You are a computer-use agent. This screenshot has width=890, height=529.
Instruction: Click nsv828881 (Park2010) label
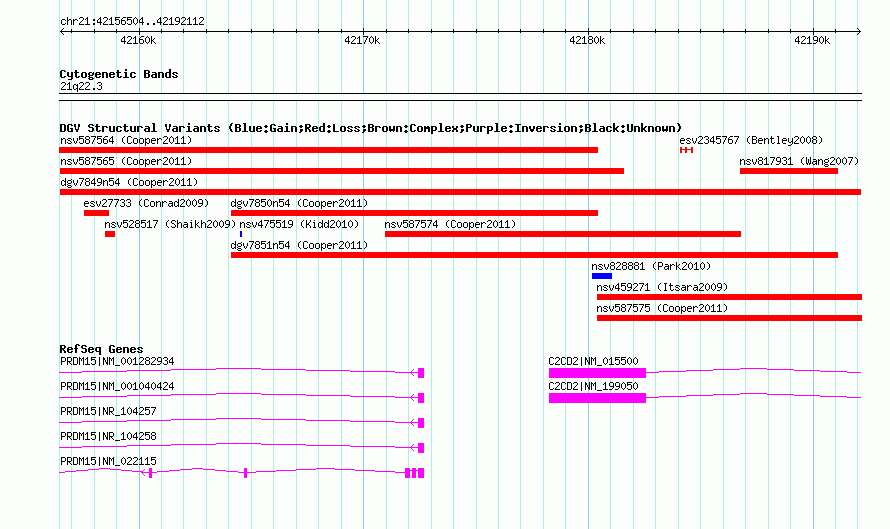pyautogui.click(x=651, y=266)
